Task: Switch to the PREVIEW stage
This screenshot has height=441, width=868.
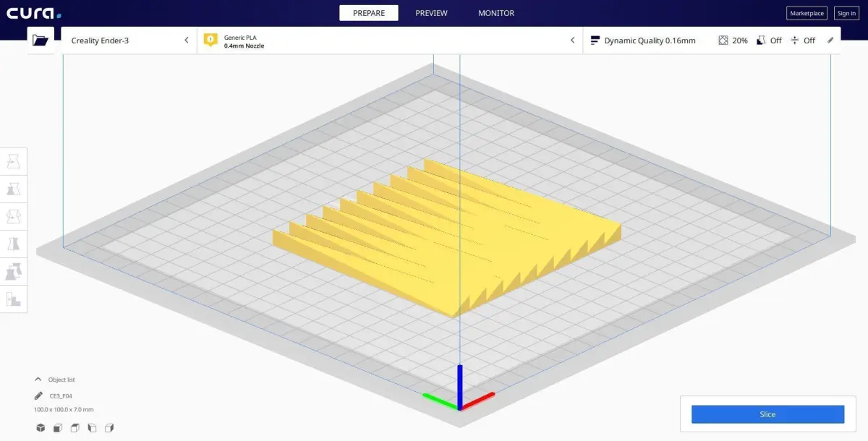Action: click(431, 13)
